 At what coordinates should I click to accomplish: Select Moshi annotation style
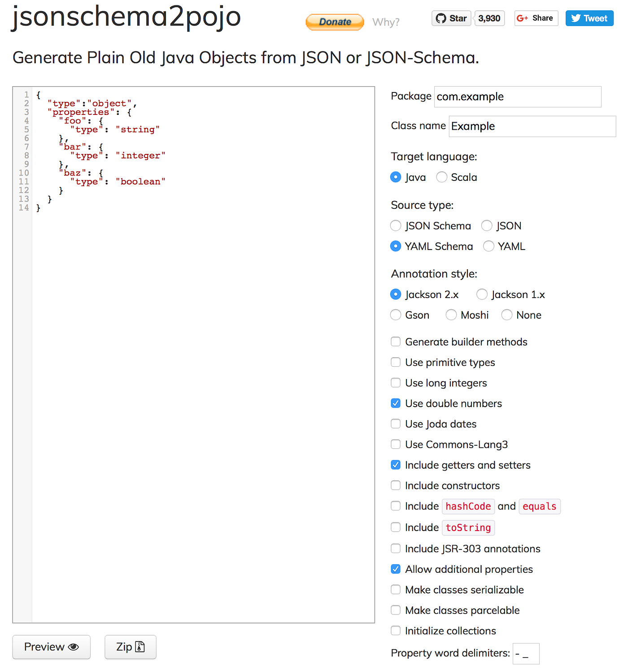click(x=451, y=315)
